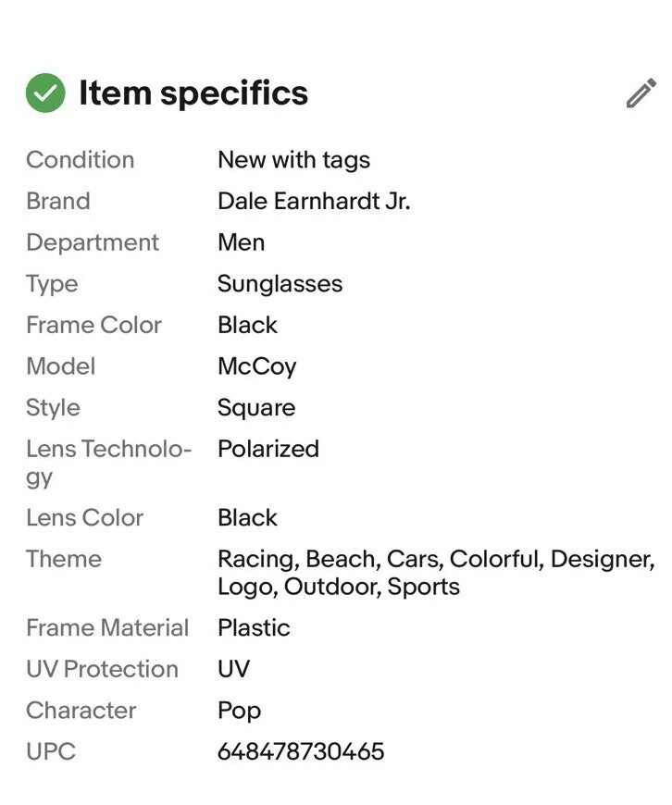
Task: Click the Frame Color value Black
Action: pyautogui.click(x=247, y=325)
